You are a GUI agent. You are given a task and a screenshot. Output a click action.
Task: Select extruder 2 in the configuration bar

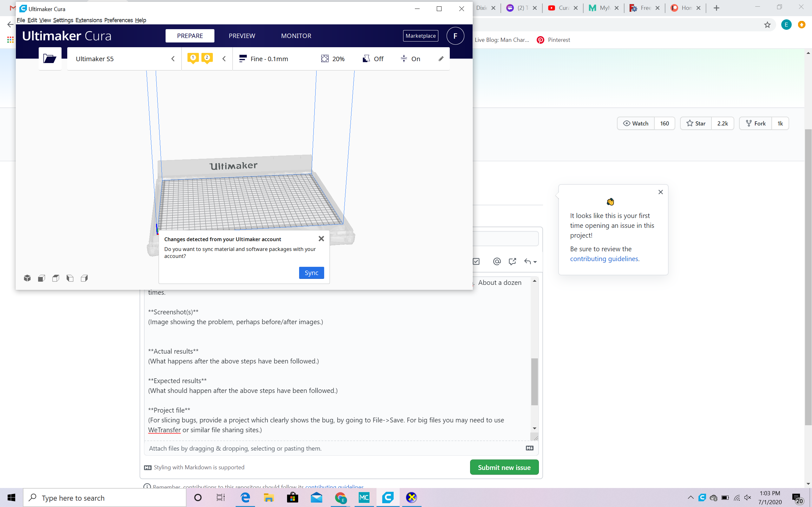[207, 58]
